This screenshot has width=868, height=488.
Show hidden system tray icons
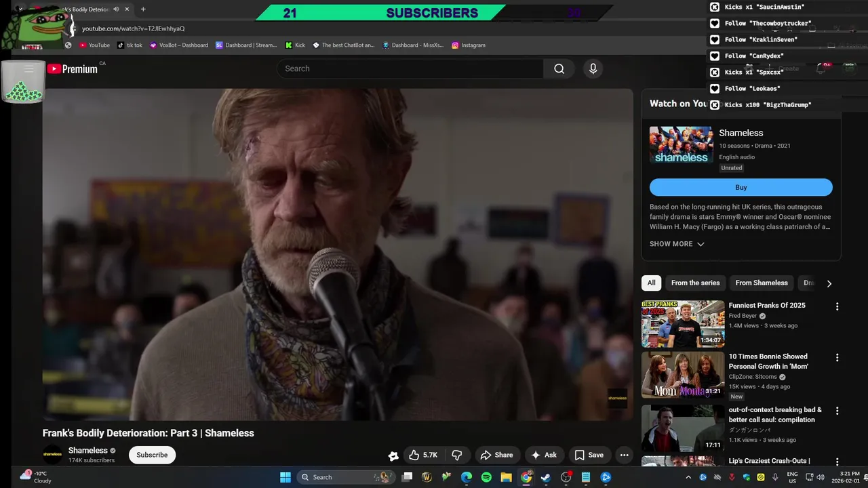687,477
